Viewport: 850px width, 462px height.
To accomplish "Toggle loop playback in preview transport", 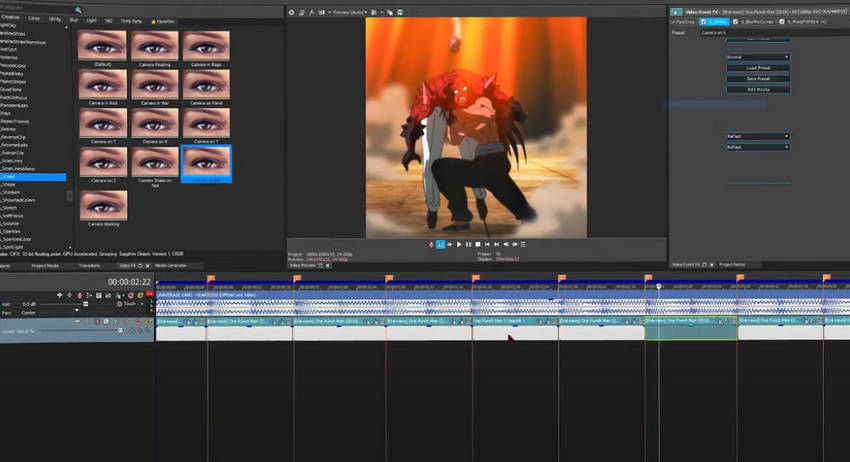I will [x=441, y=245].
